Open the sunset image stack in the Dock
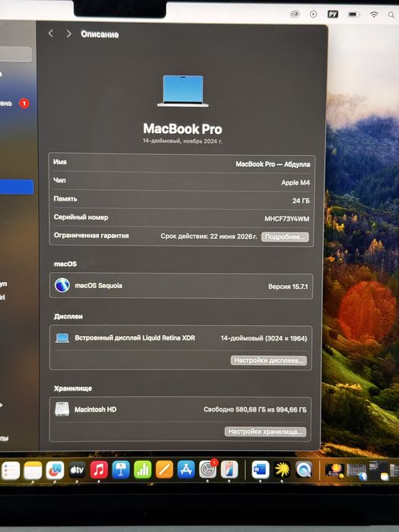The image size is (399, 532). coord(335,470)
